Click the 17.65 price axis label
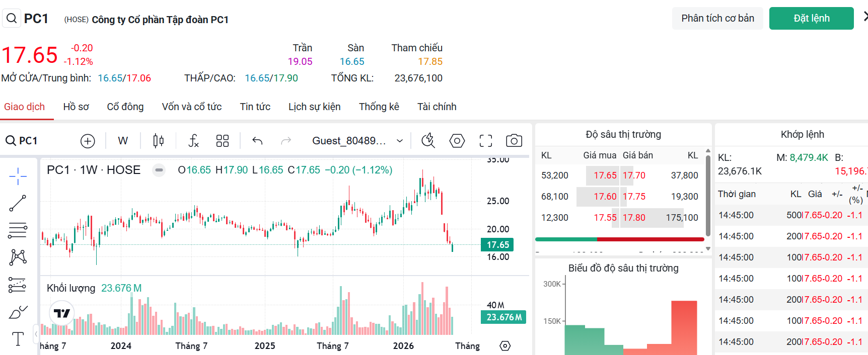This screenshot has width=868, height=355. tap(497, 245)
